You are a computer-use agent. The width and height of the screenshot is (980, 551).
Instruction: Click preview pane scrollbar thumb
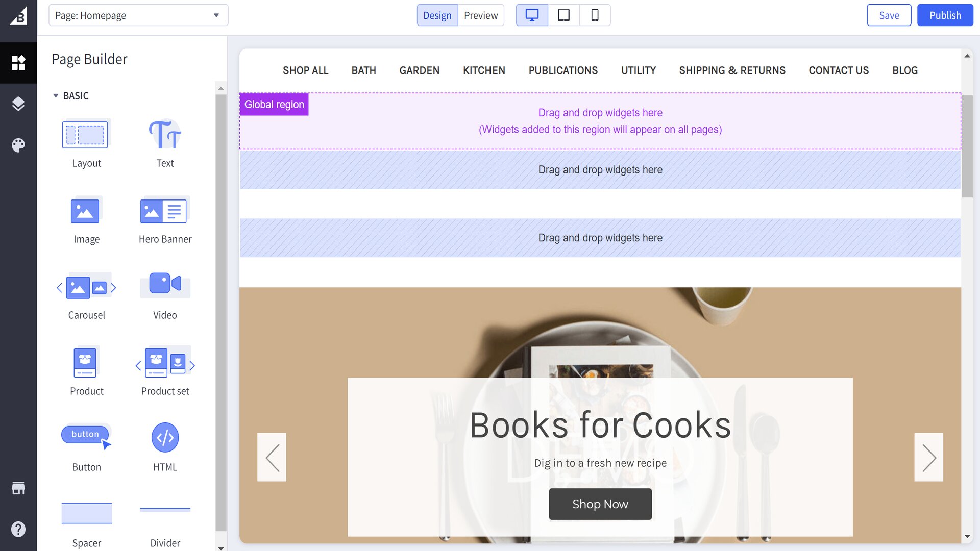967,146
